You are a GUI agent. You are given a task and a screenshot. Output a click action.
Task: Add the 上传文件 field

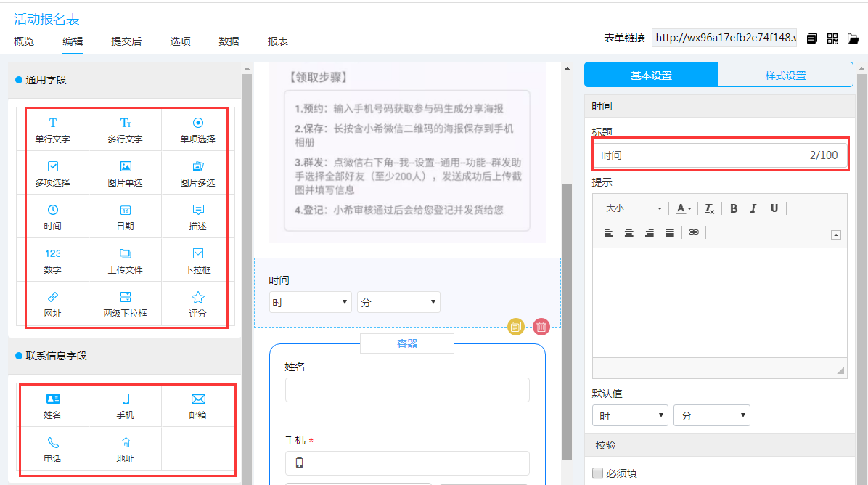125,261
